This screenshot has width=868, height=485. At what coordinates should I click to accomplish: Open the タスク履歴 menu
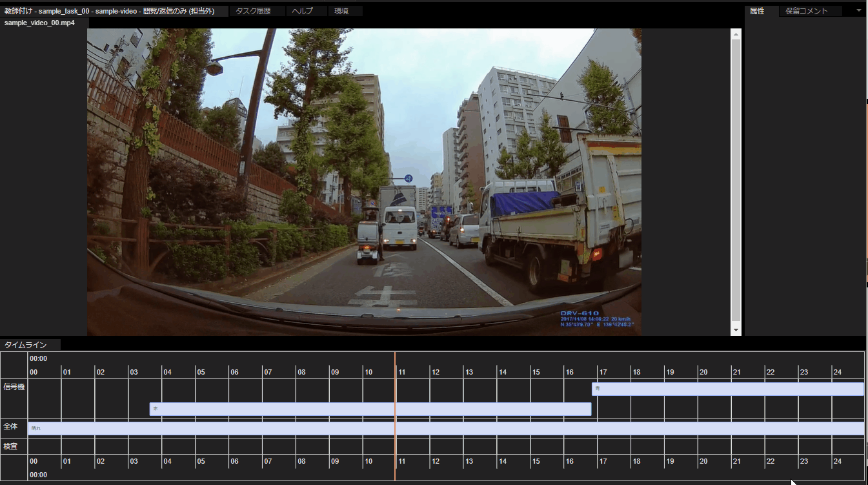257,11
